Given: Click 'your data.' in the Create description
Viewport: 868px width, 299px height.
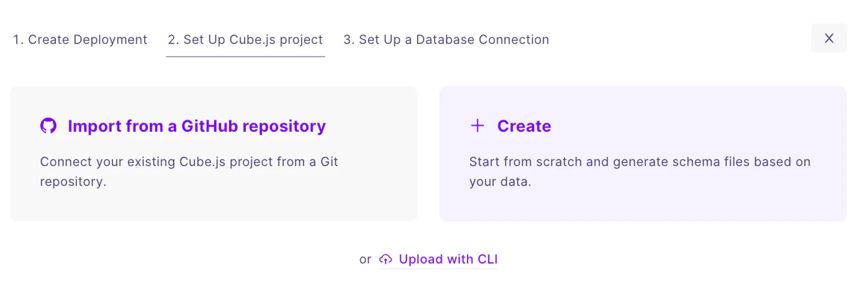Looking at the screenshot, I should click(500, 182).
